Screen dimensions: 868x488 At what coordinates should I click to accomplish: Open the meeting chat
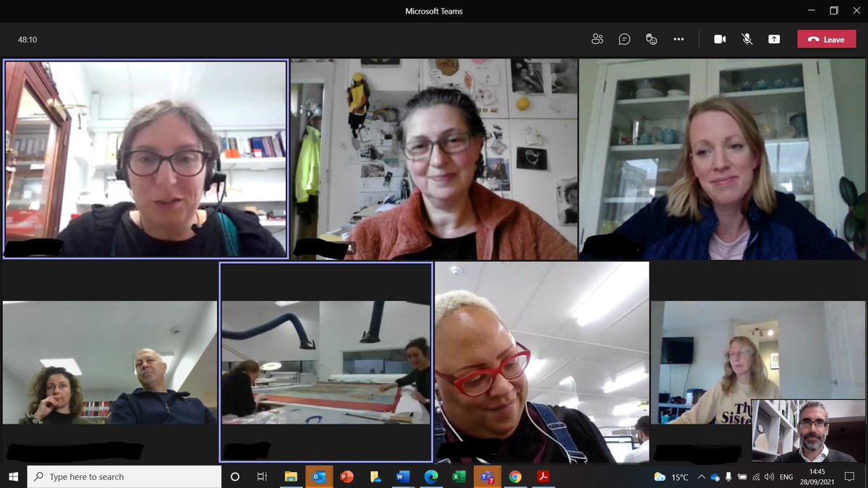[x=624, y=39]
